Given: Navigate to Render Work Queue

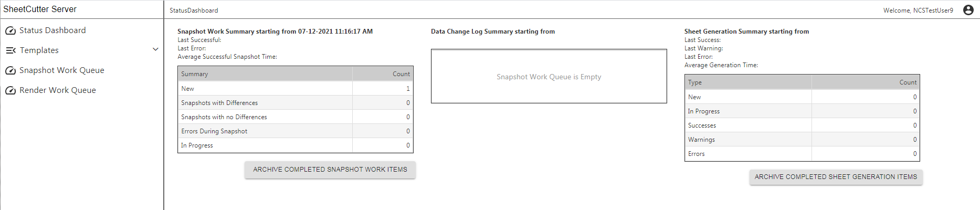Looking at the screenshot, I should (x=57, y=90).
